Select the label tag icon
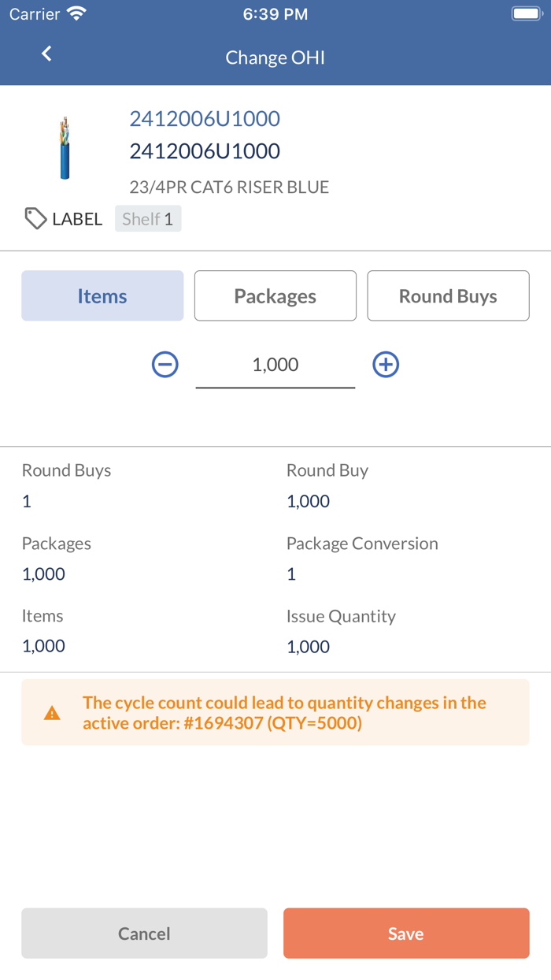 coord(35,218)
